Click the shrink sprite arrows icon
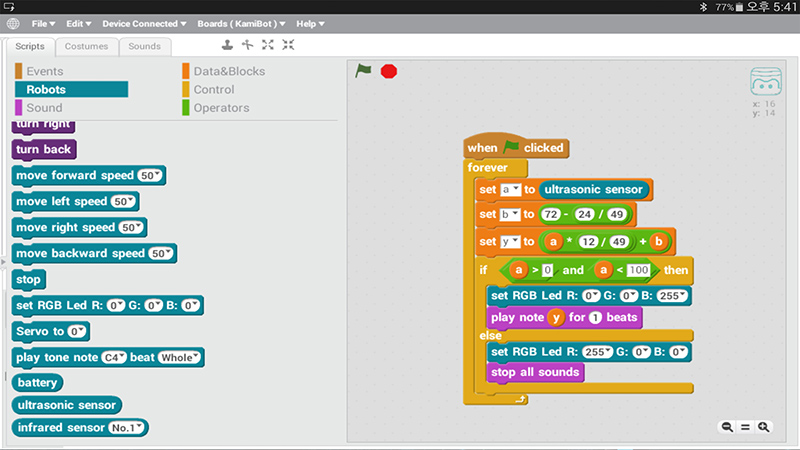Image resolution: width=800 pixels, height=450 pixels. 288,45
